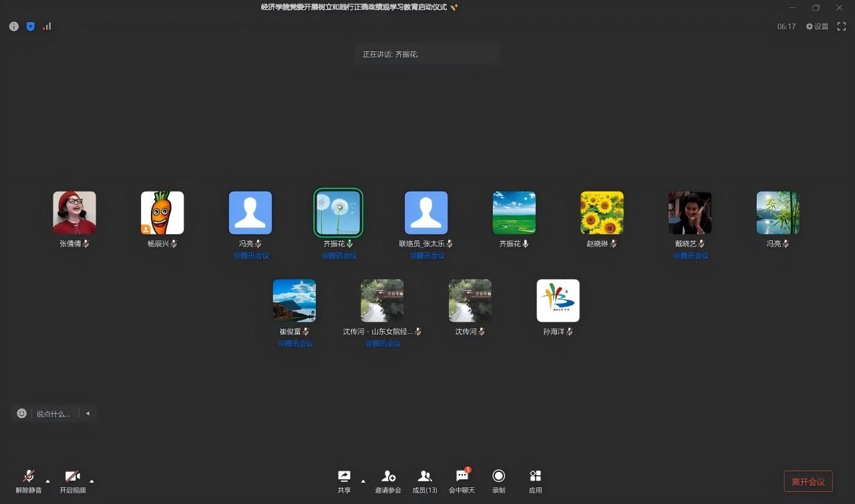Expand video options arrow beside camera
Image resolution: width=855 pixels, height=504 pixels.
92,481
